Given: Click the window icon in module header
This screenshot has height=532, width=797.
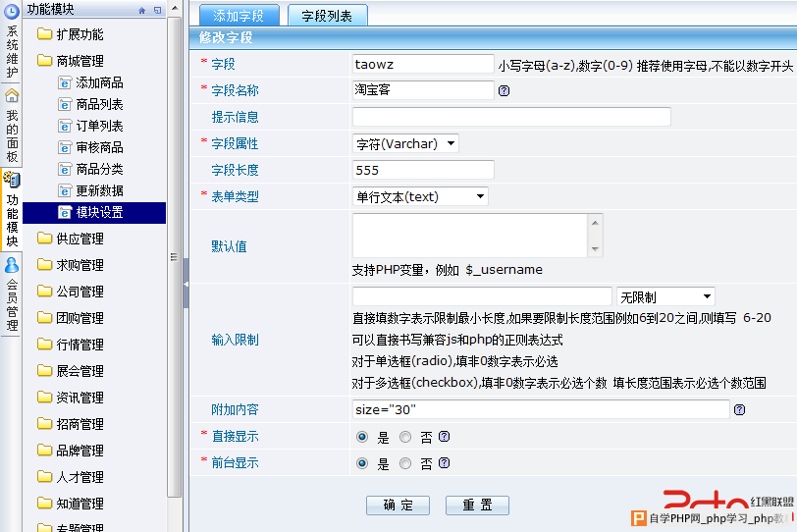Looking at the screenshot, I should tap(158, 10).
